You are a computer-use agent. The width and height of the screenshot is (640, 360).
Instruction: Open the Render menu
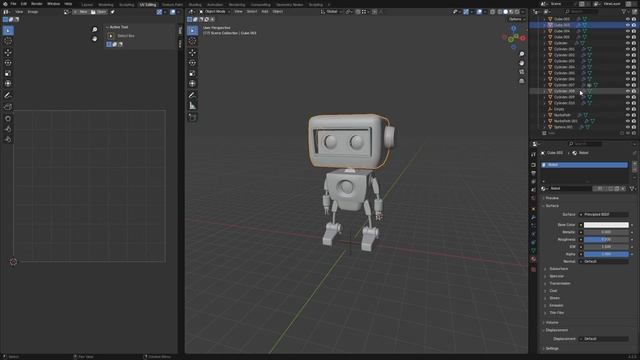coord(36,4)
